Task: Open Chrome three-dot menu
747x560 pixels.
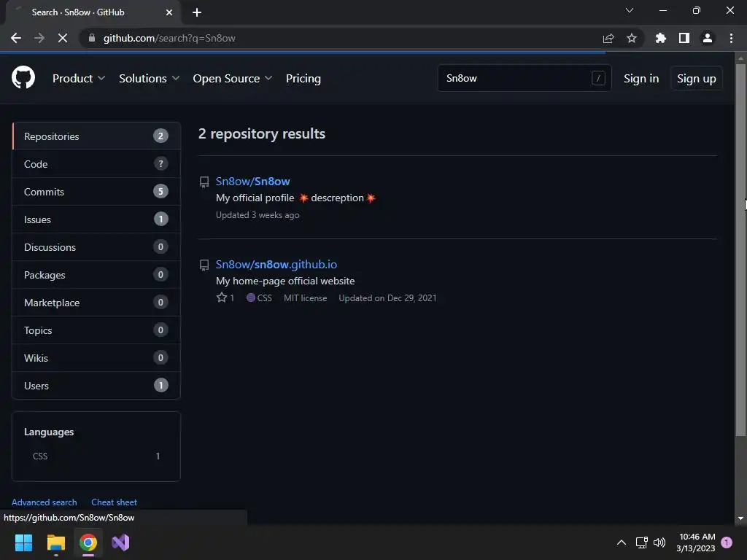Action: (731, 38)
